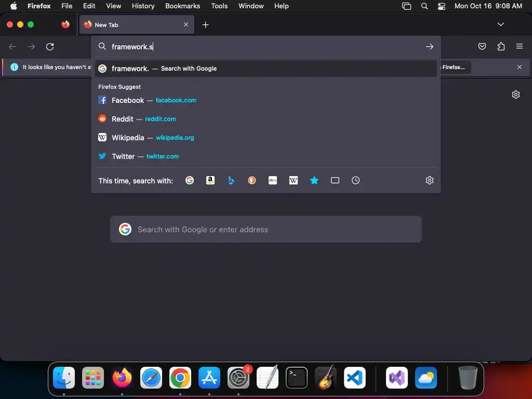
Task: Search this time with Amazon icon
Action: pyautogui.click(x=210, y=180)
